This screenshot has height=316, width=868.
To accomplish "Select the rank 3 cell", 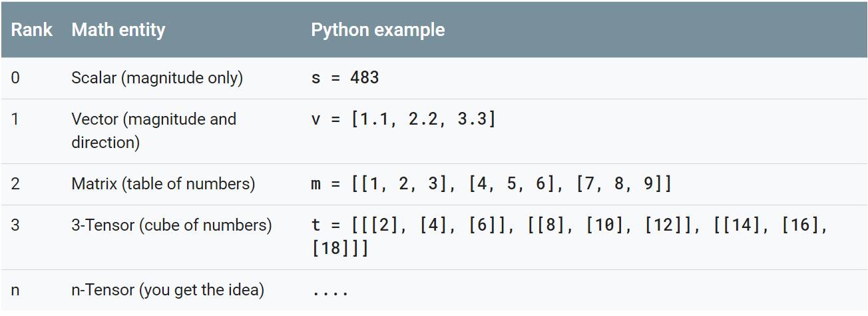I will 15,225.
